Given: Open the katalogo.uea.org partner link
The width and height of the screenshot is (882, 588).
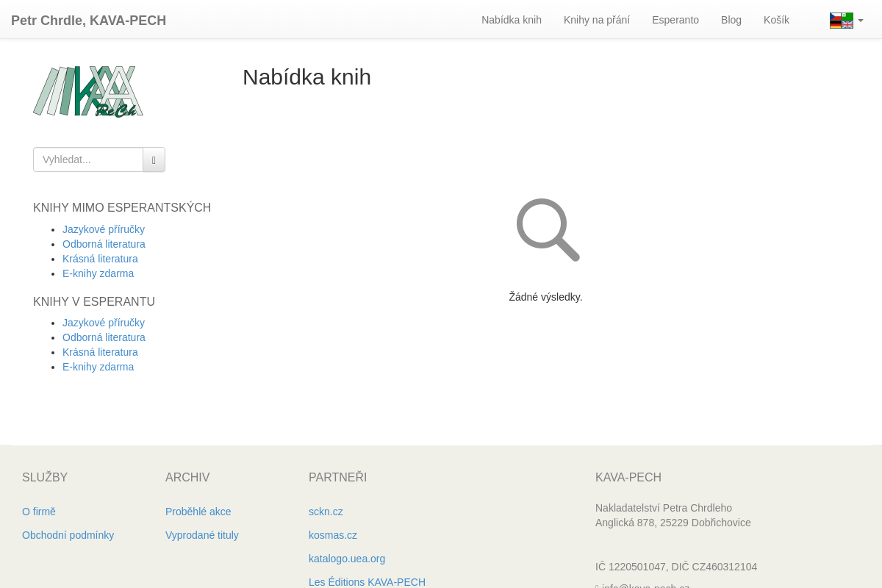Looking at the screenshot, I should tap(346, 559).
